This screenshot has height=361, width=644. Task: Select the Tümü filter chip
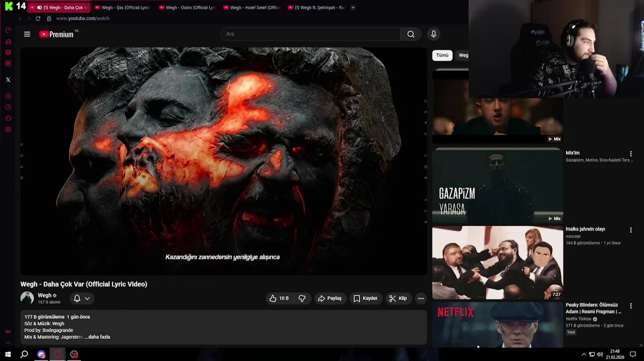[x=442, y=55]
